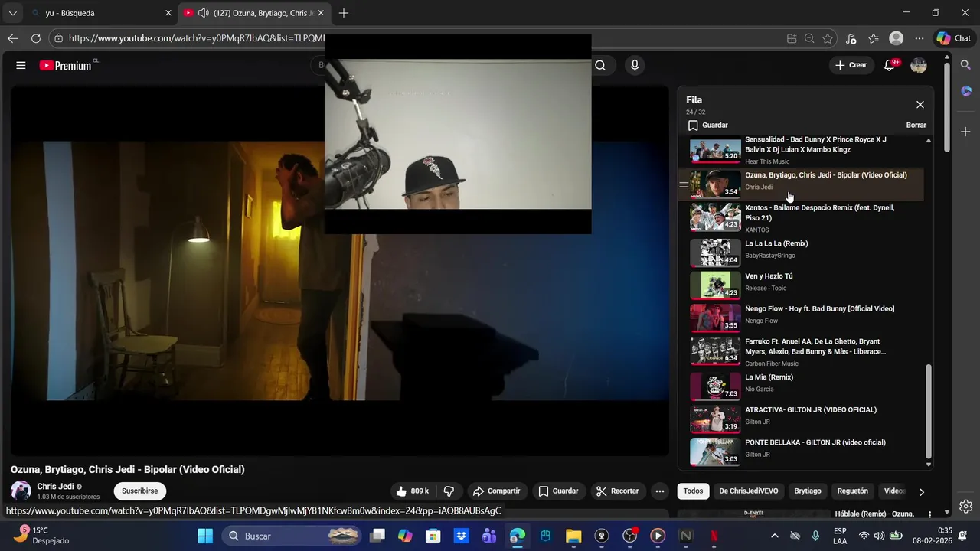Open Edge profile icon
Image resolution: width=980 pixels, height=551 pixels.
click(896, 38)
